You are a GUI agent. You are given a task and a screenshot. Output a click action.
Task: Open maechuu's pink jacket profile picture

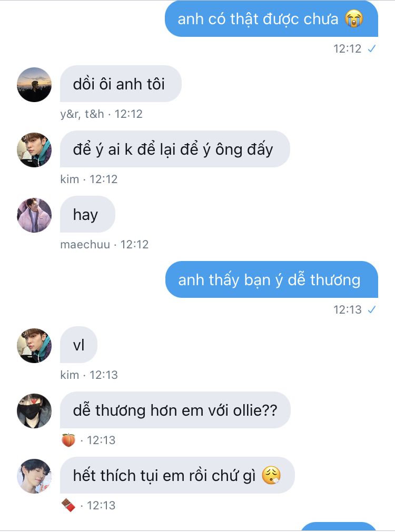click(34, 215)
